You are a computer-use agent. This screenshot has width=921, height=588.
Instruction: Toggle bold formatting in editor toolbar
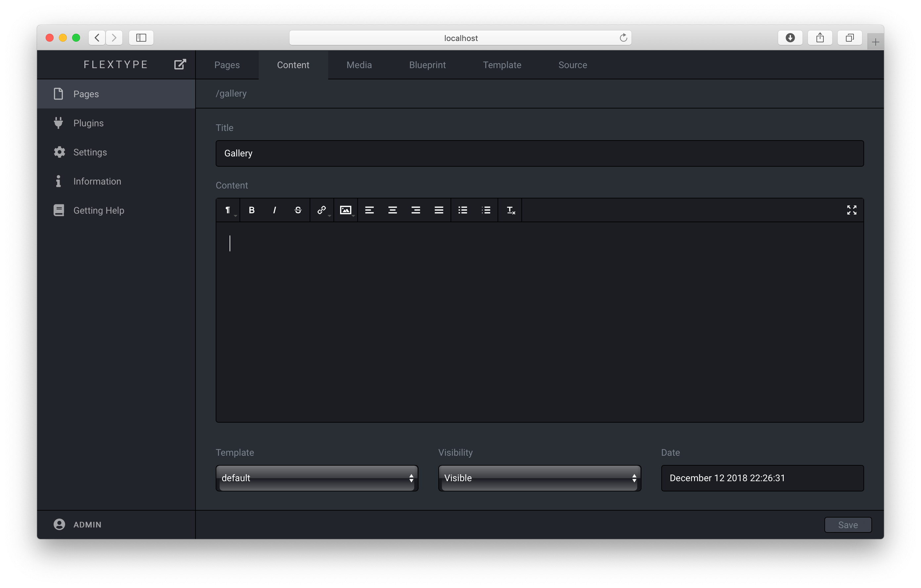[x=252, y=210]
